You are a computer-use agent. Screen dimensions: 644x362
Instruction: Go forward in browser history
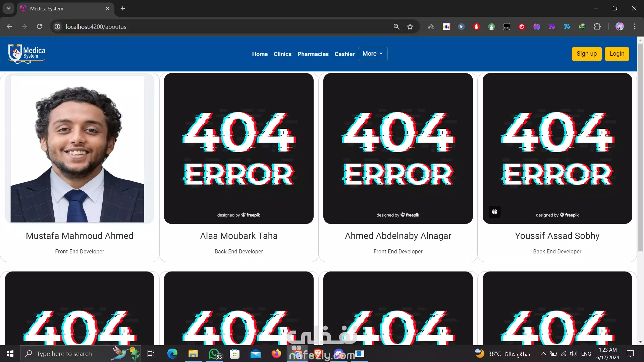pyautogui.click(x=24, y=26)
